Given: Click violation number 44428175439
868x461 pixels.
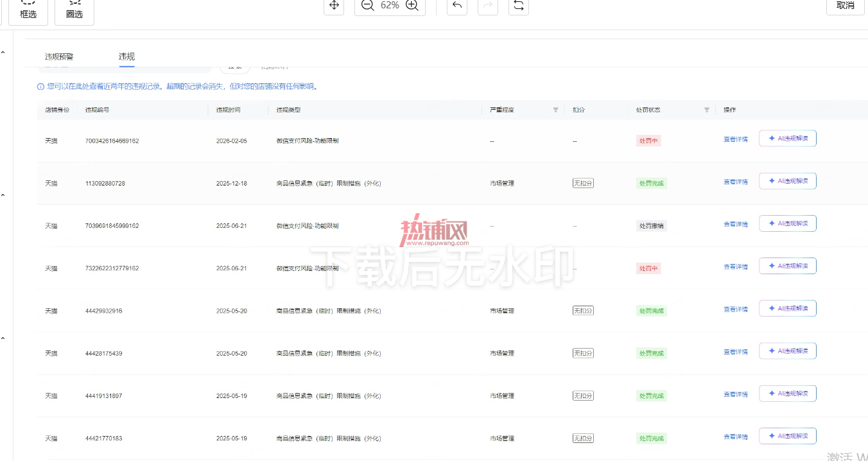Looking at the screenshot, I should tap(103, 353).
